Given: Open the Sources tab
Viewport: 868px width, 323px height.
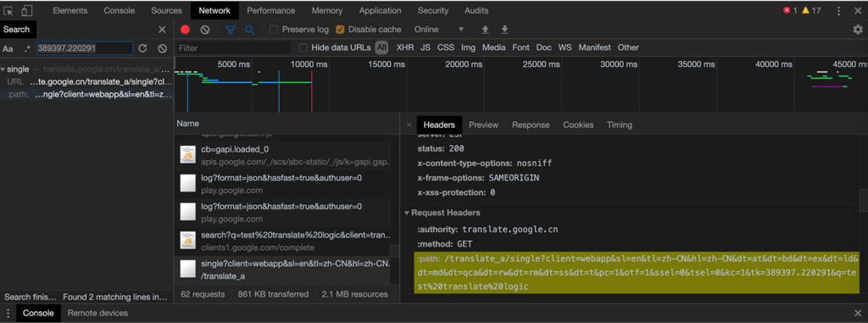Looking at the screenshot, I should click(166, 10).
